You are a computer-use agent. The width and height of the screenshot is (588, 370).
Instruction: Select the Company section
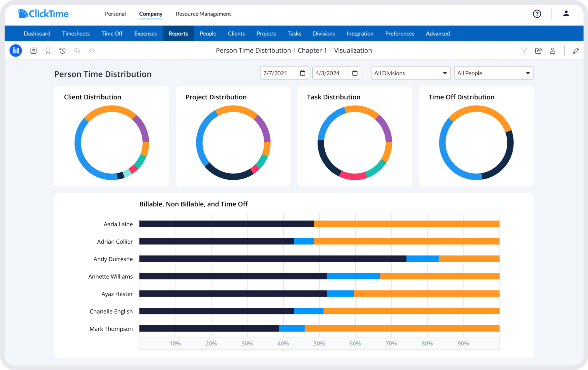pos(151,14)
